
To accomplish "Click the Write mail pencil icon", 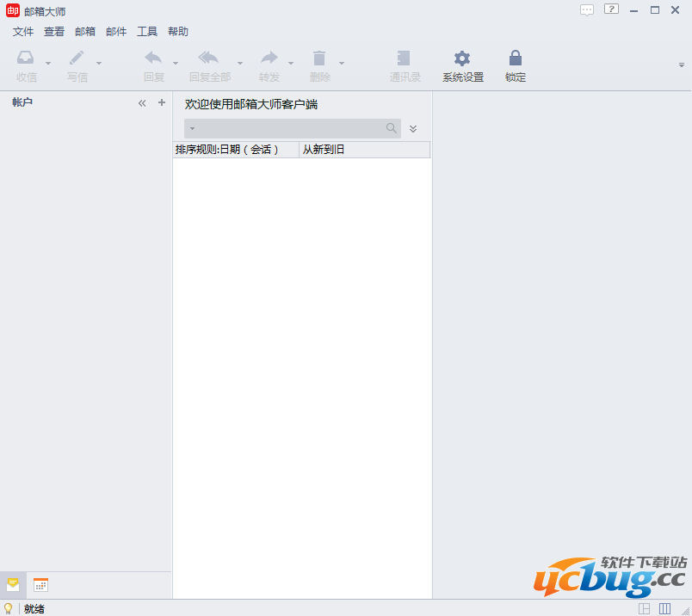I will (77, 59).
